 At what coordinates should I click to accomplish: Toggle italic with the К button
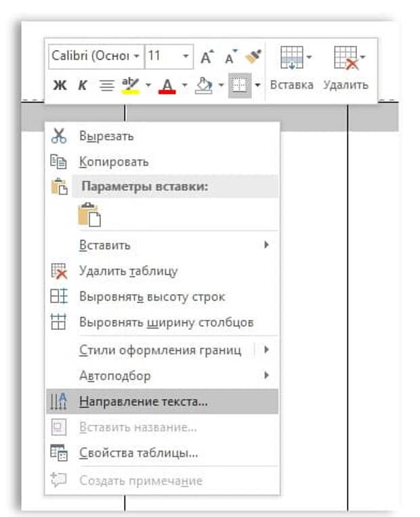(x=82, y=85)
